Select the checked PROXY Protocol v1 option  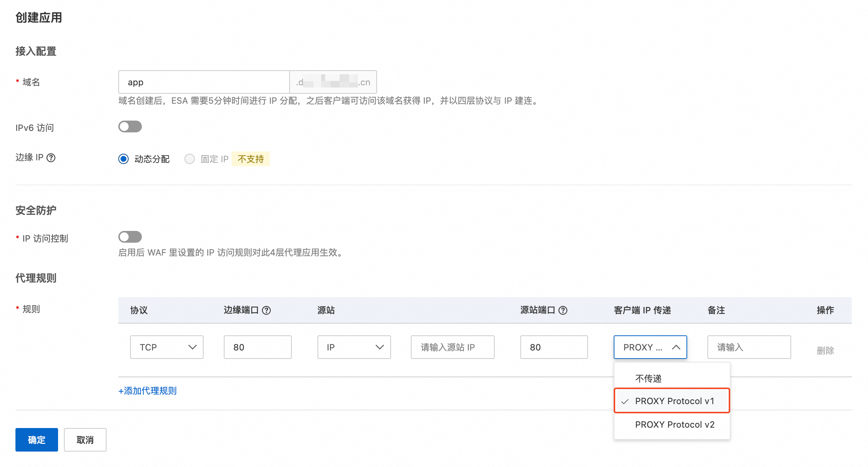(x=675, y=401)
